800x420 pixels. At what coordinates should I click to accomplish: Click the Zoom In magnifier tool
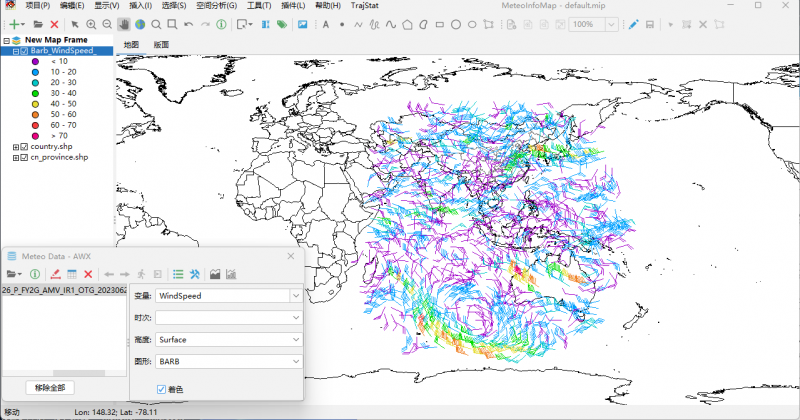click(91, 23)
